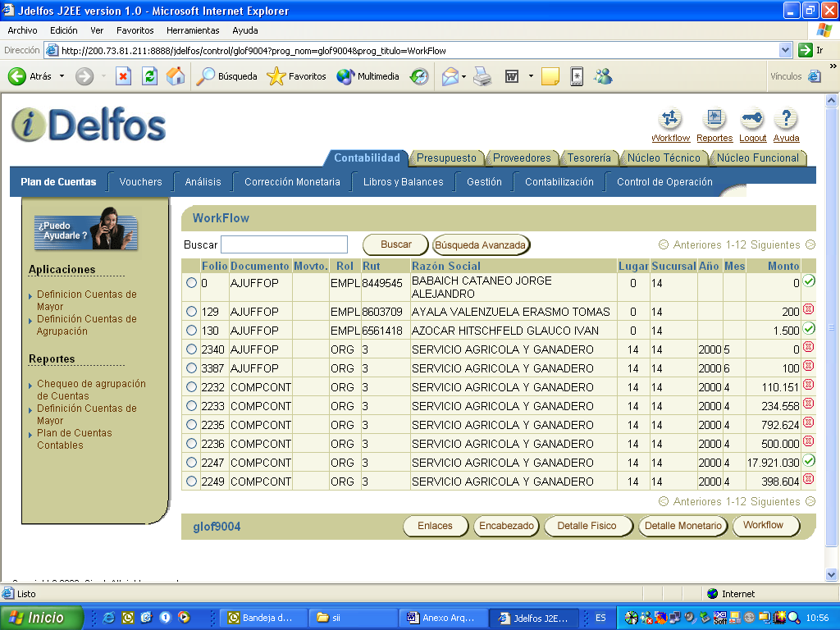The image size is (840, 630).
Task: Click the top Siguientes pagination arrow
Action: click(x=810, y=244)
